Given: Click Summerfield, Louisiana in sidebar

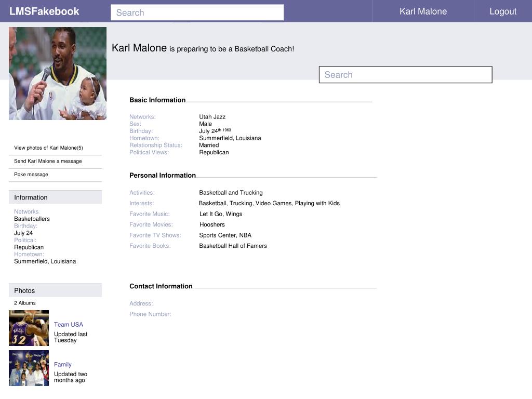Looking at the screenshot, I should 45,261.
